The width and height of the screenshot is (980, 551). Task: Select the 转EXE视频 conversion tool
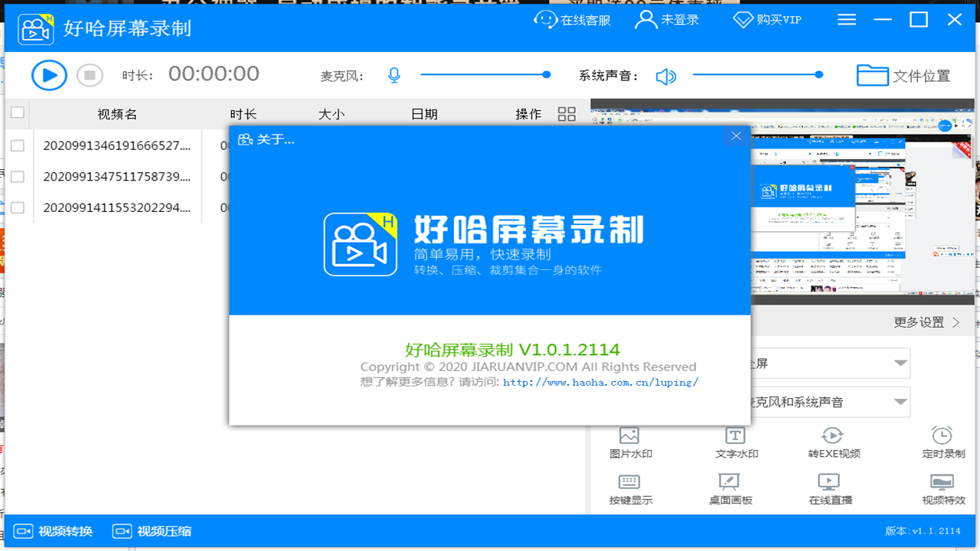pos(835,442)
